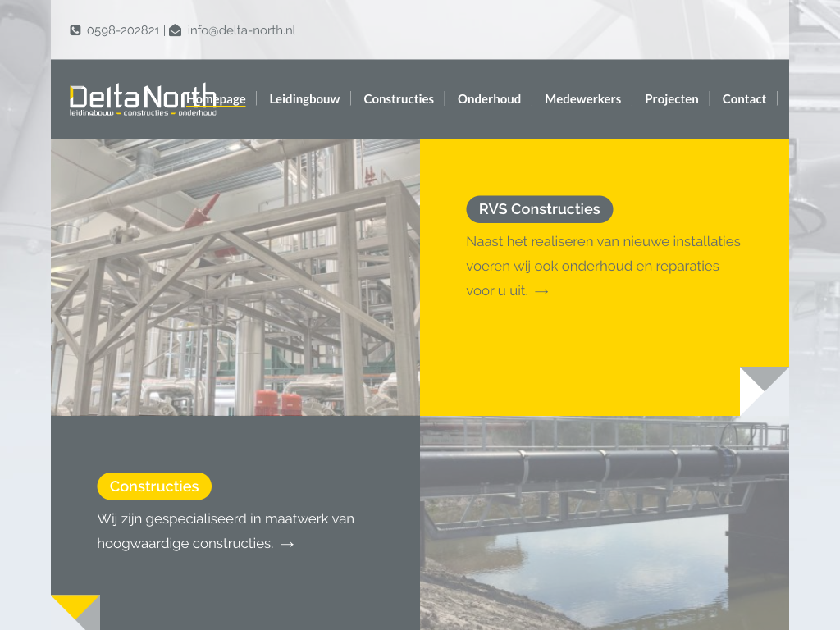
Task: Call phone number 0598-202821
Action: [123, 30]
